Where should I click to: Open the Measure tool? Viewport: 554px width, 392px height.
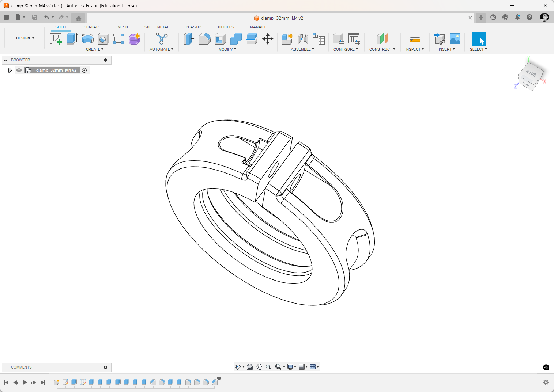coord(415,38)
